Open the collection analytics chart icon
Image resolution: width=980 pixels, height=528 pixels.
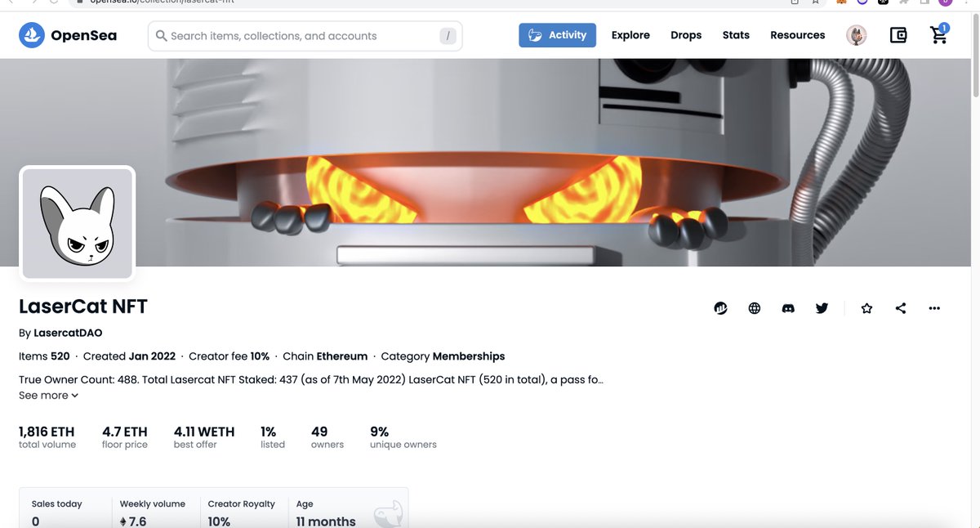coord(720,308)
